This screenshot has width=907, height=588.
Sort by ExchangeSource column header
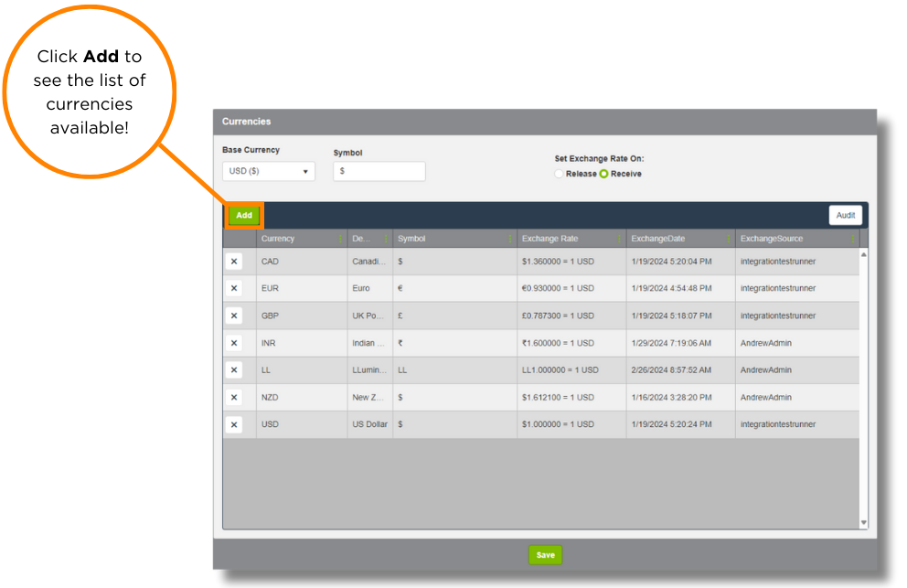pyautogui.click(x=772, y=240)
